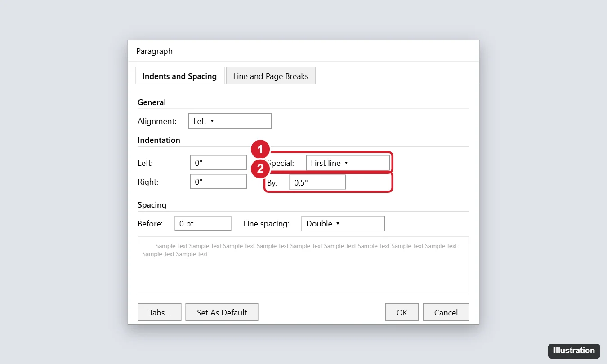This screenshot has height=364, width=607.
Task: Dismiss the dialog with Cancel
Action: click(x=446, y=312)
